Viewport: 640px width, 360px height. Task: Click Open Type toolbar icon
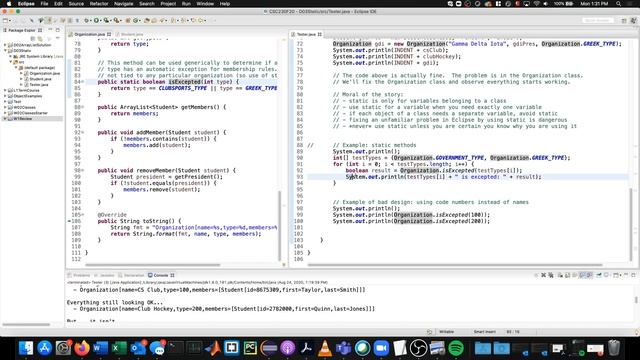point(147,20)
